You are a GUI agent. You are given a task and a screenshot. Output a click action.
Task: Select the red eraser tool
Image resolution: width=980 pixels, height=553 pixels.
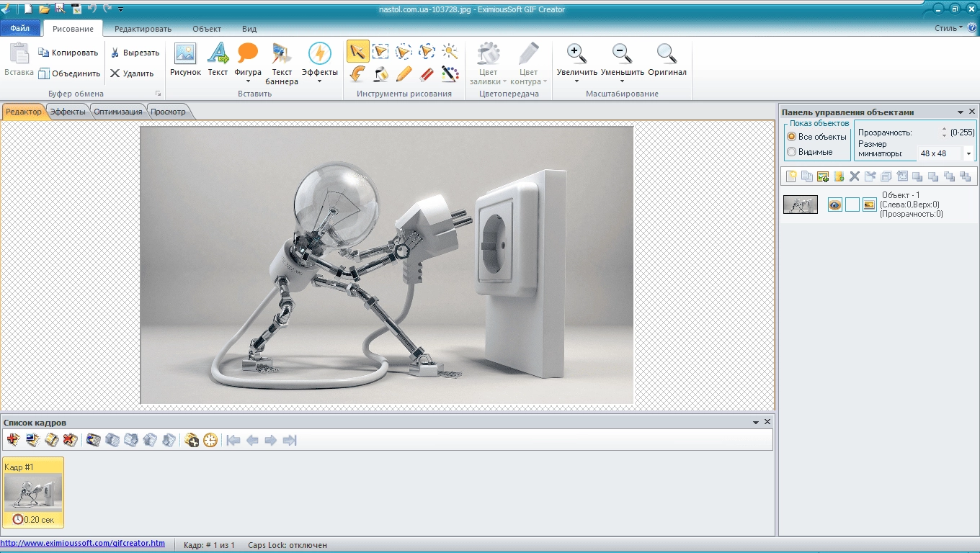(427, 73)
